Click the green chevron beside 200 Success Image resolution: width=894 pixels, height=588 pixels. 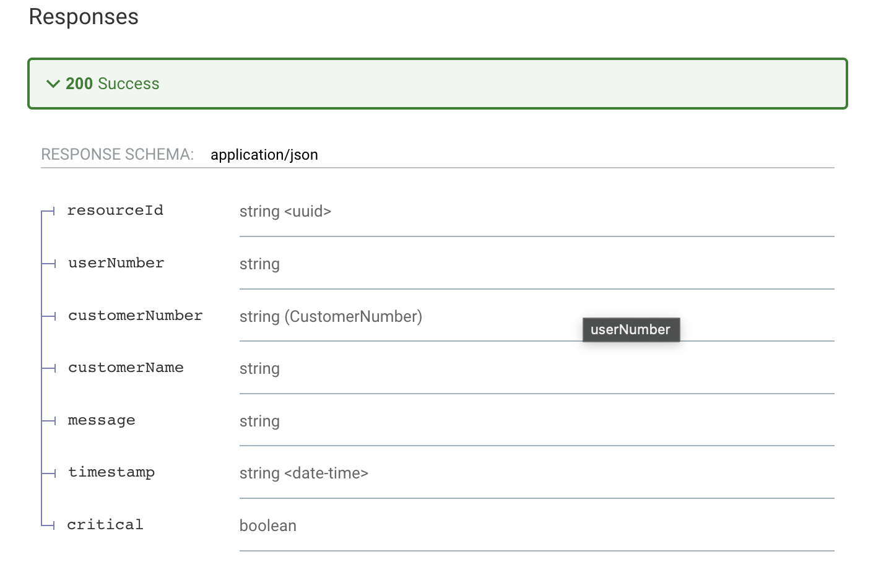[53, 84]
